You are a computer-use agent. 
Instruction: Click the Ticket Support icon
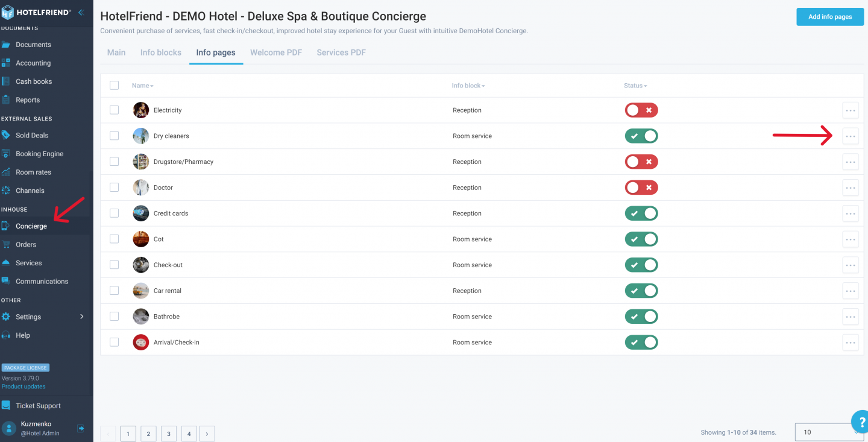tap(6, 405)
